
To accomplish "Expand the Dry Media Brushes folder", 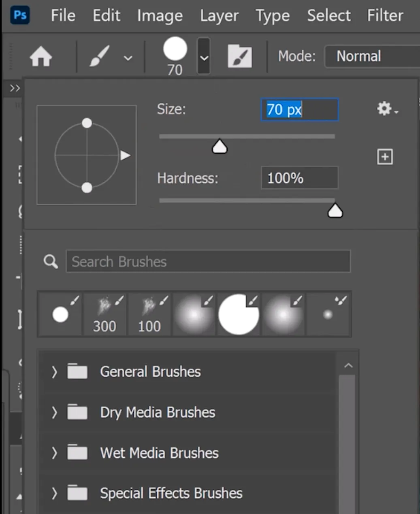I will pos(54,412).
